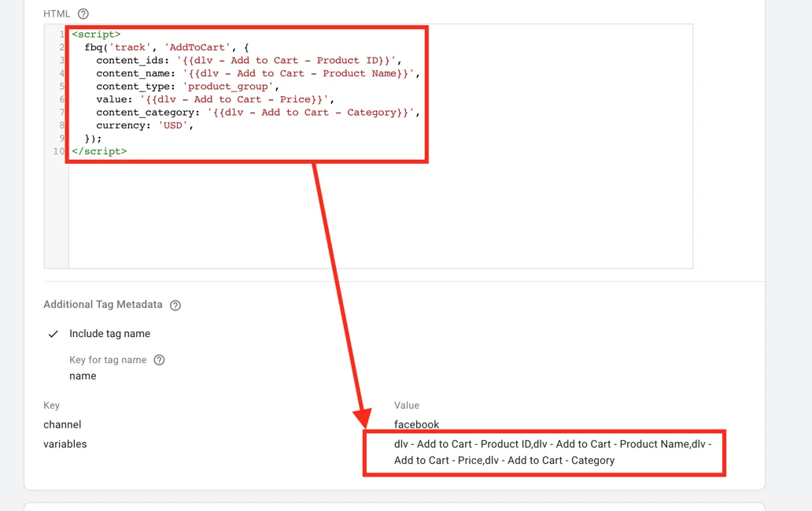The height and width of the screenshot is (511, 812).
Task: Click the content_category line in the editor
Action: [x=258, y=113]
